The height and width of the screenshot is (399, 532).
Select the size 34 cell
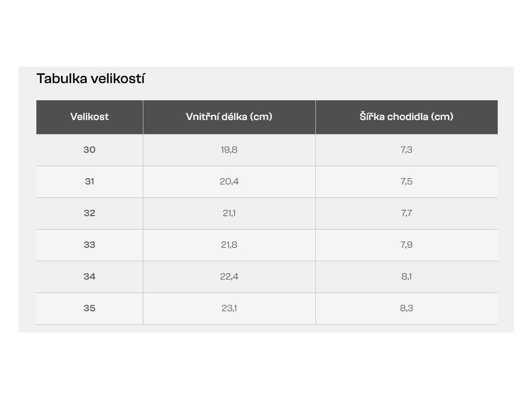pos(89,277)
